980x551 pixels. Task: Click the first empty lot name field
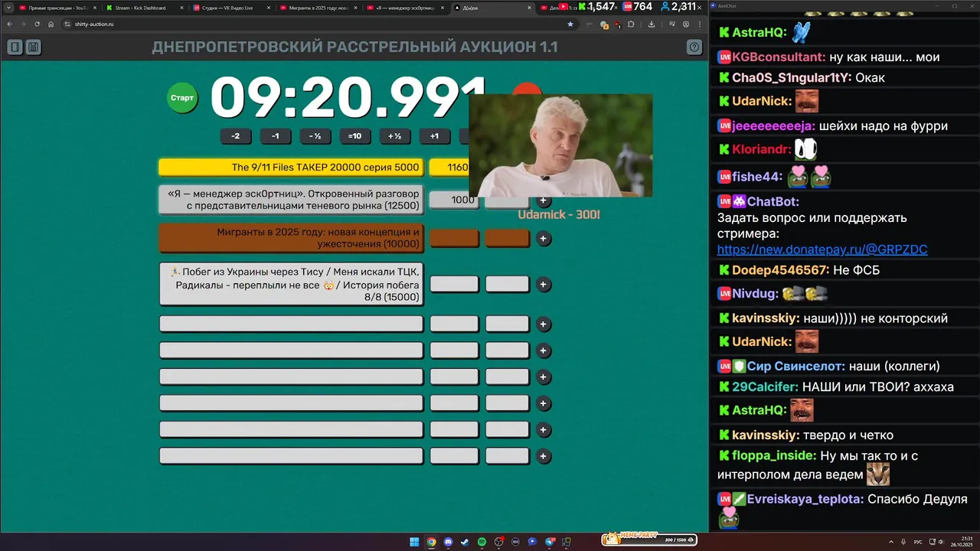291,324
